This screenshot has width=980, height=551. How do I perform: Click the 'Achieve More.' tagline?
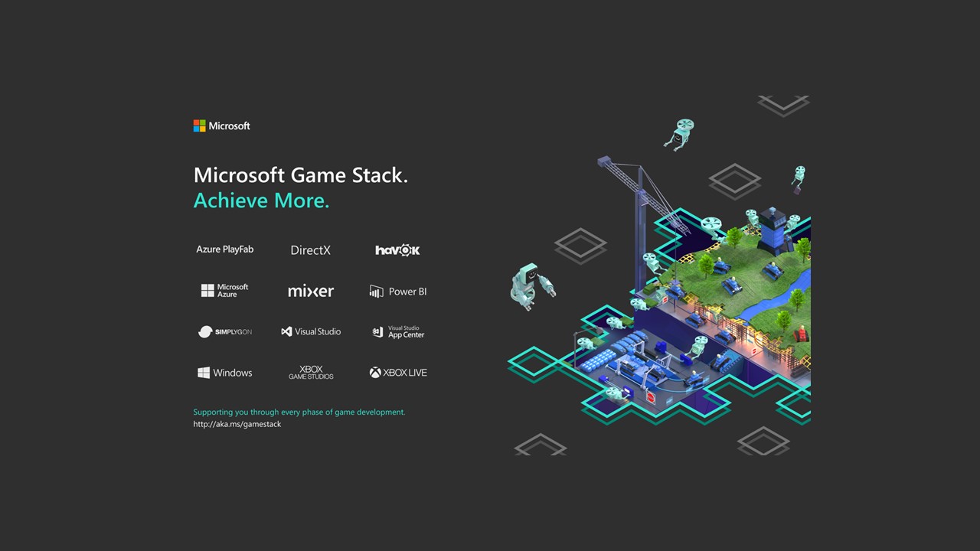[261, 201]
